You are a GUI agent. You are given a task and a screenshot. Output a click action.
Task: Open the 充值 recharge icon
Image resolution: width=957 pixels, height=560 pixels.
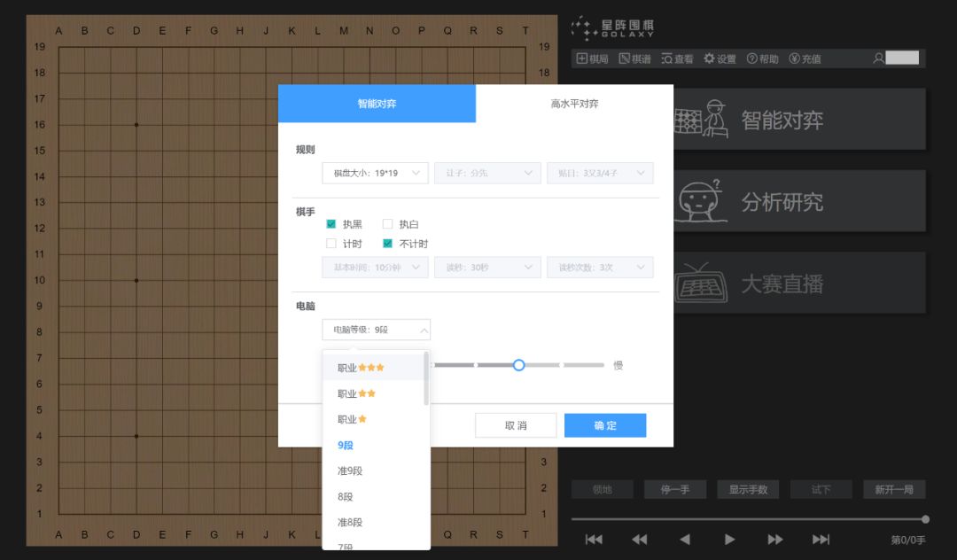(x=803, y=58)
